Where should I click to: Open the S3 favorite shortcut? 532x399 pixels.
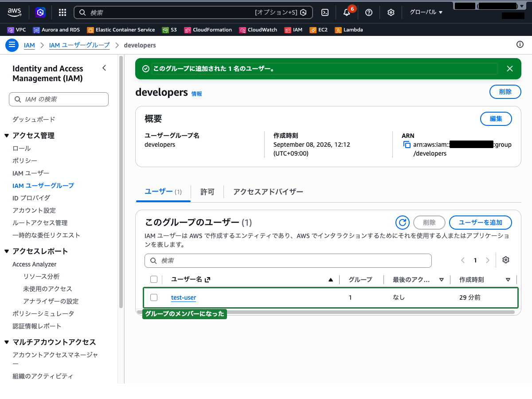coord(169,30)
